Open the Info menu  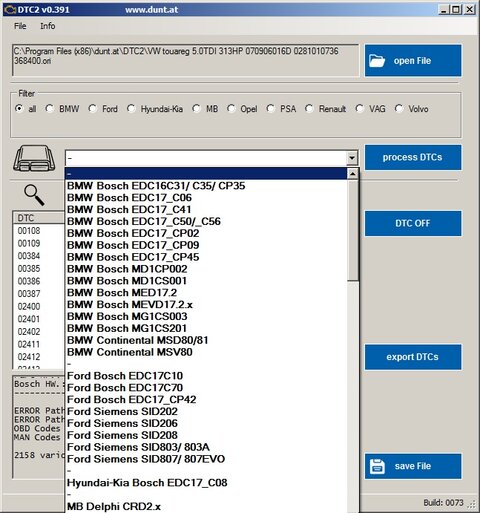(x=48, y=26)
